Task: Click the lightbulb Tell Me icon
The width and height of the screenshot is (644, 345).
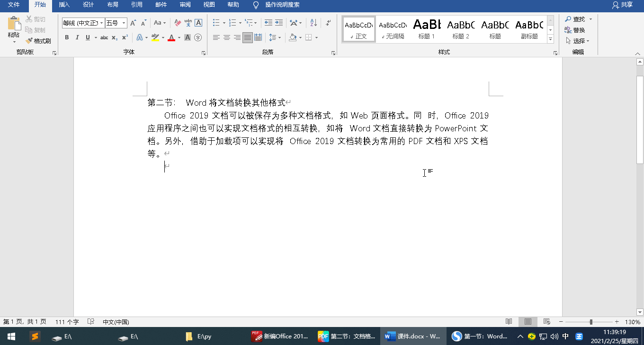Action: point(256,5)
